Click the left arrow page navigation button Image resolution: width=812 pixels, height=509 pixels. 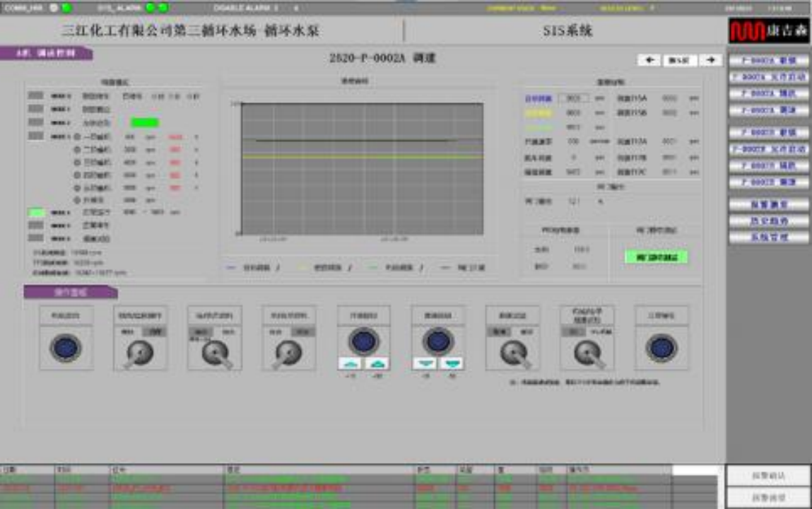pyautogui.click(x=649, y=61)
